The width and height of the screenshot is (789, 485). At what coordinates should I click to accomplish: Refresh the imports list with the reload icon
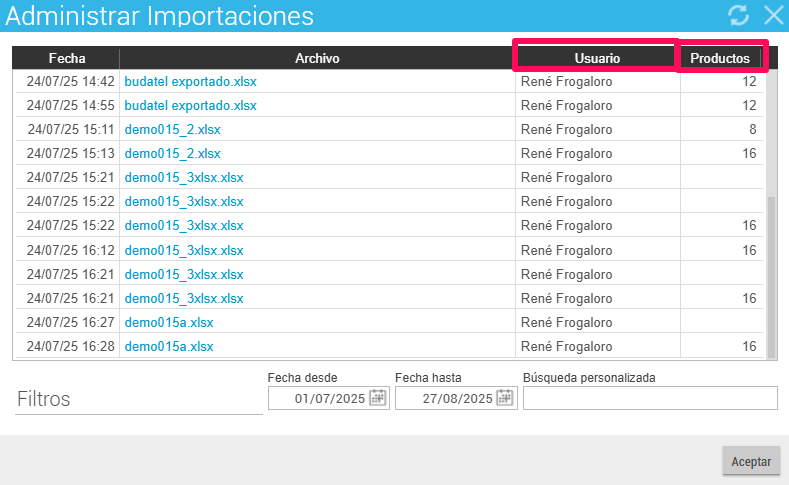click(x=738, y=15)
